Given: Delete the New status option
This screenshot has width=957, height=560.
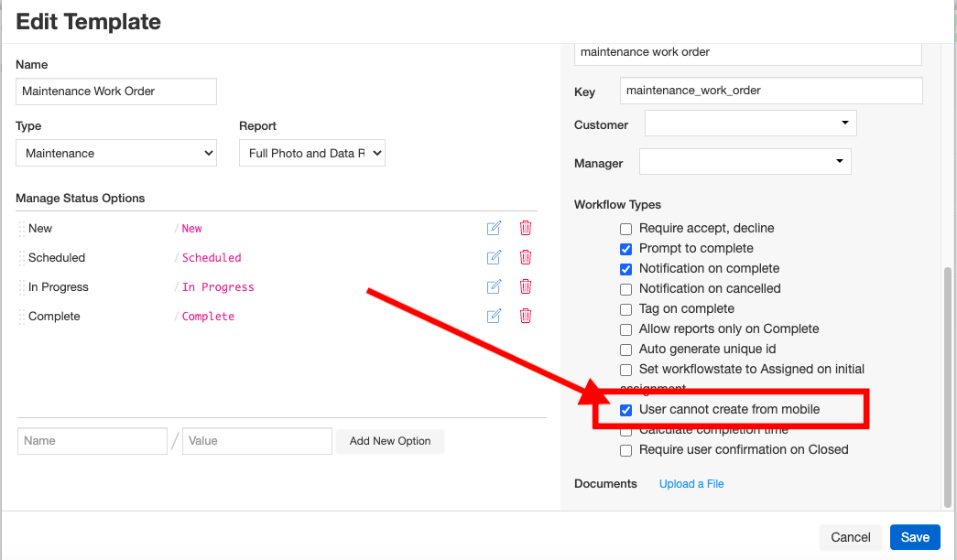Looking at the screenshot, I should coord(526,229).
